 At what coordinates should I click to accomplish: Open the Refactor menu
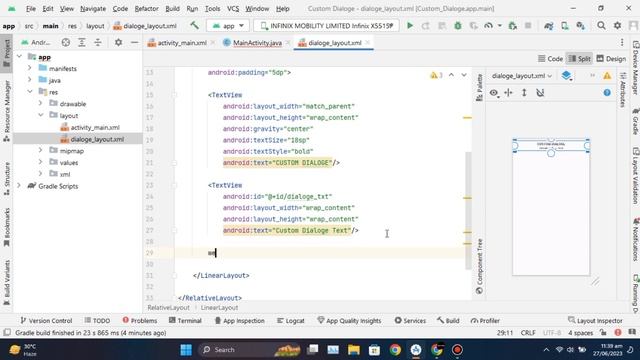pos(146,9)
